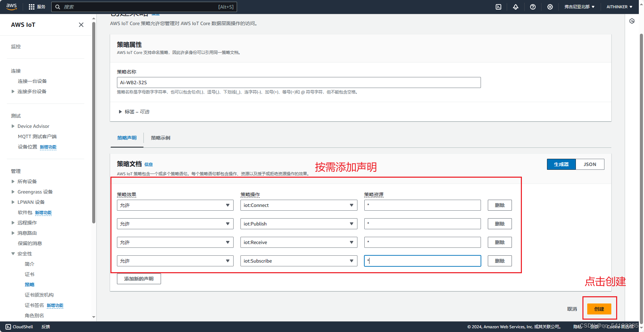Screen dimensions: 644x332
Task: Click 取消 to cancel
Action: [572, 309]
